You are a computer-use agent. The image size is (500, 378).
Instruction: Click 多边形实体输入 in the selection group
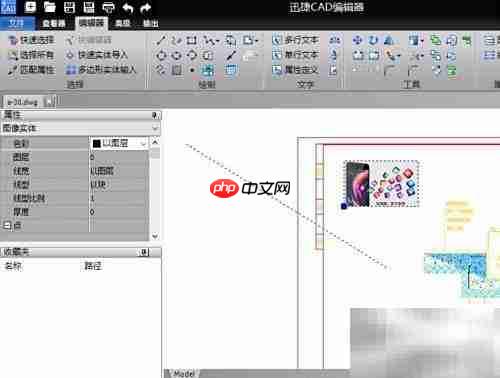coord(101,70)
